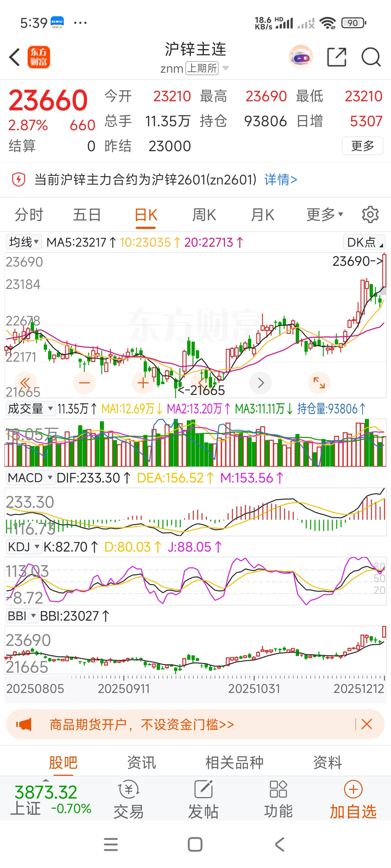Open the 详情> contract details link

281,179
